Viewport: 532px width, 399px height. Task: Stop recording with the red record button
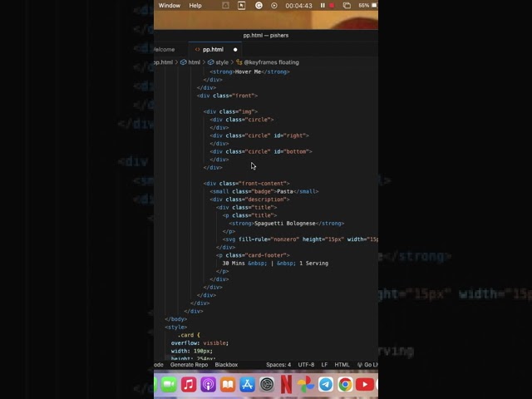[x=332, y=6]
